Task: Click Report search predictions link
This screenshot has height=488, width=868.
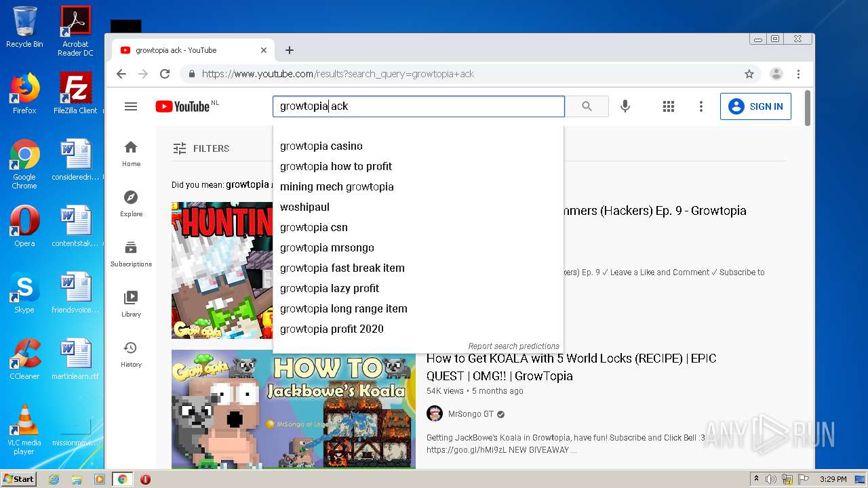Action: [513, 346]
